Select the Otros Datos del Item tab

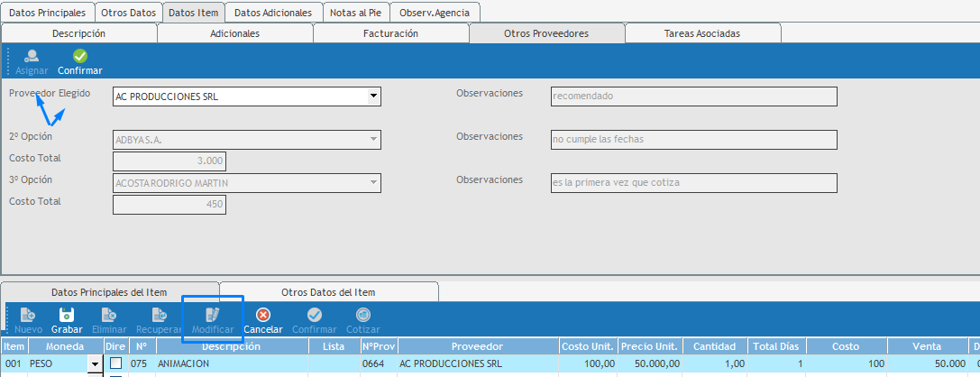pos(328,292)
